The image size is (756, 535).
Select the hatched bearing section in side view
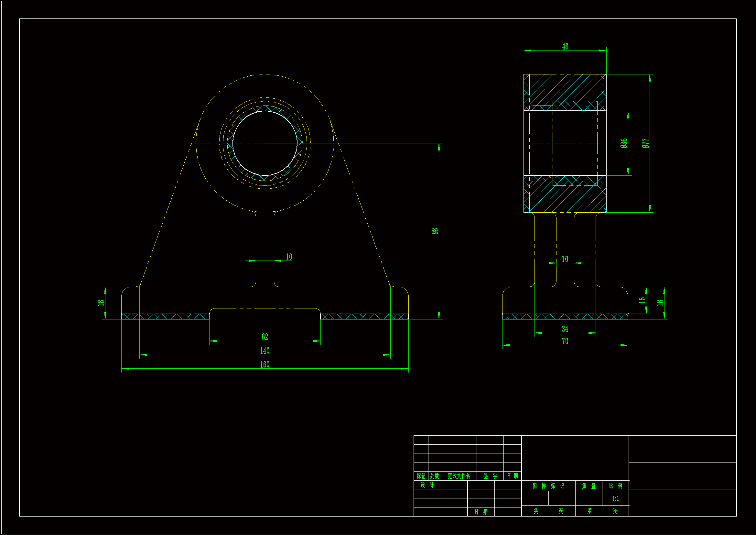click(565, 143)
